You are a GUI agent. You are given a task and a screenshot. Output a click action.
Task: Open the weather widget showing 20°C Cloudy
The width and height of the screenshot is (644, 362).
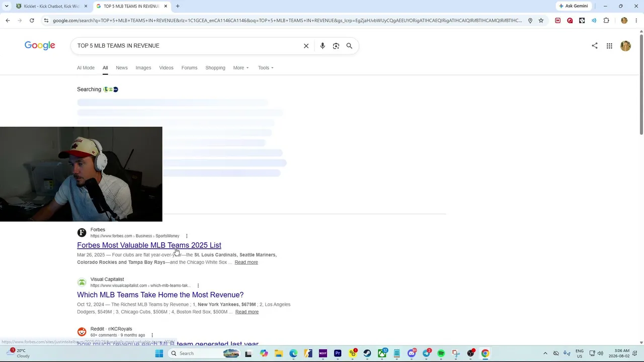pos(18,353)
